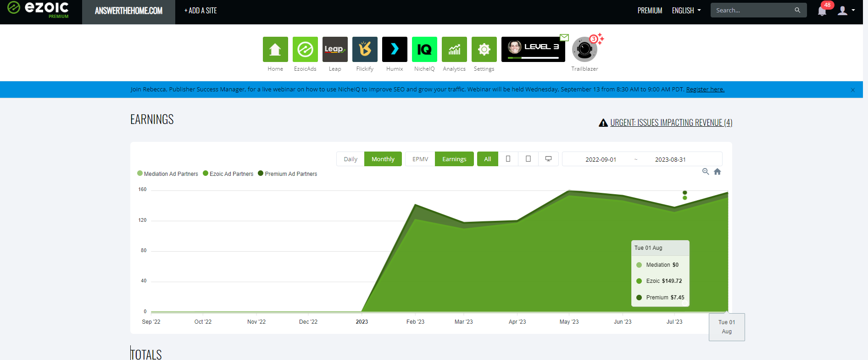
Task: Click the Feb '23 axis label
Action: (415, 322)
